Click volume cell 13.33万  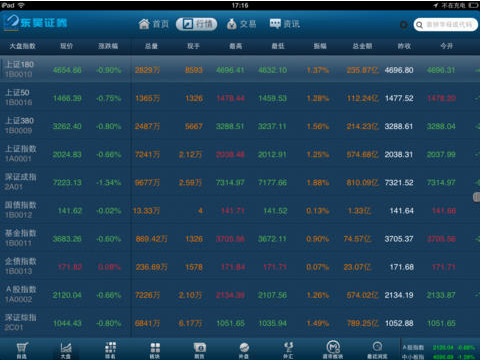(146, 211)
